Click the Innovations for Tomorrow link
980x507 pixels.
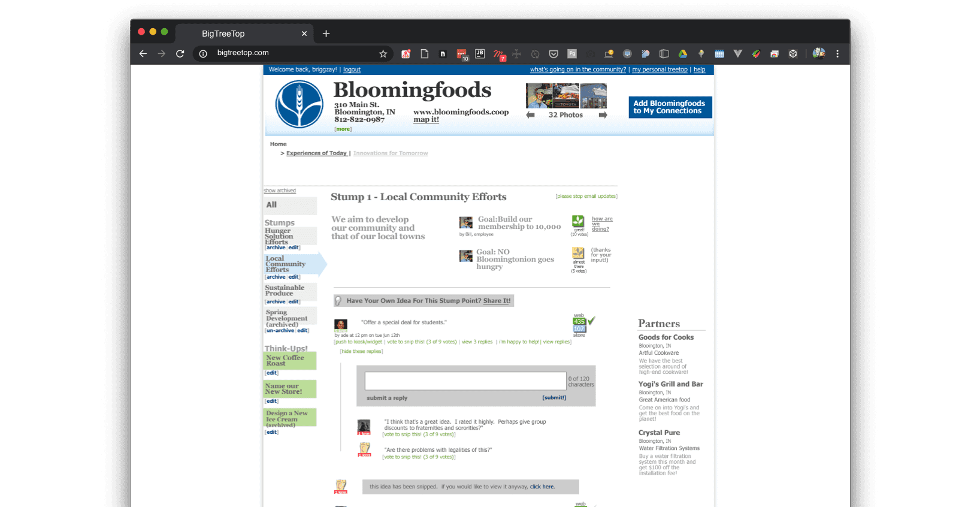pos(391,153)
